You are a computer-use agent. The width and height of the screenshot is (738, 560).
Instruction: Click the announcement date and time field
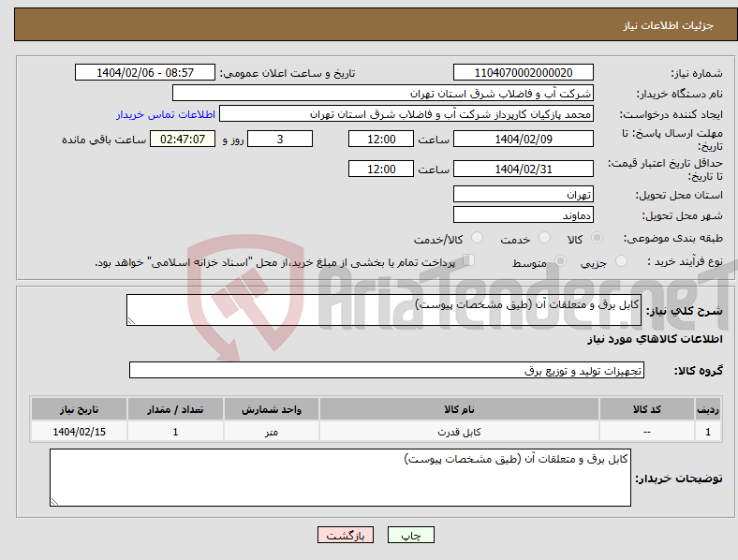[145, 72]
